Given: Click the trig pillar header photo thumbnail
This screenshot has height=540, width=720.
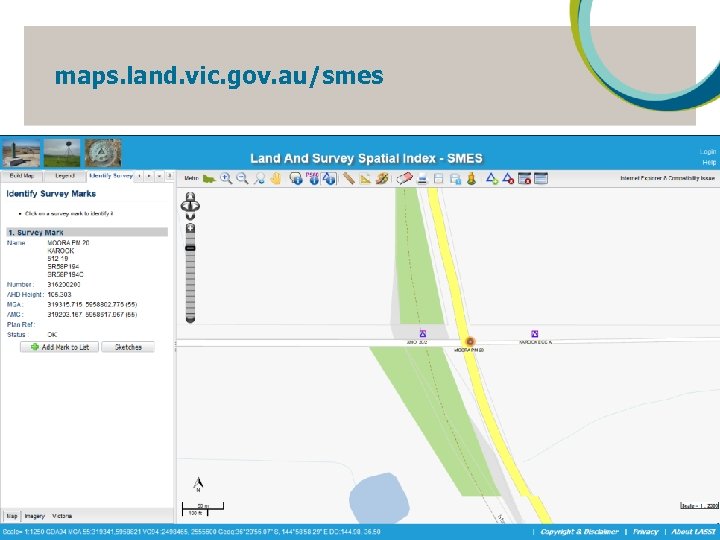Looking at the screenshot, I should pyautogui.click(x=21, y=153).
